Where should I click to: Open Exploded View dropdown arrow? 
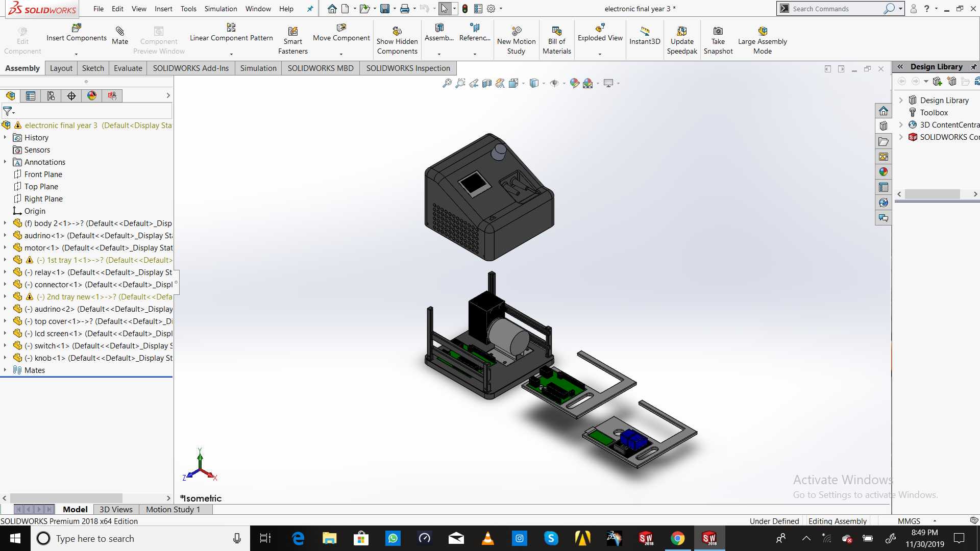600,54
